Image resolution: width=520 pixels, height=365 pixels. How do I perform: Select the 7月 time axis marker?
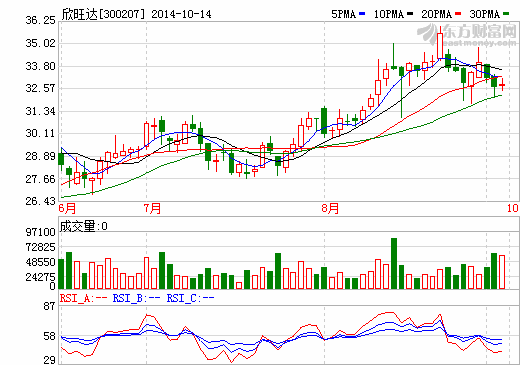pos(152,208)
